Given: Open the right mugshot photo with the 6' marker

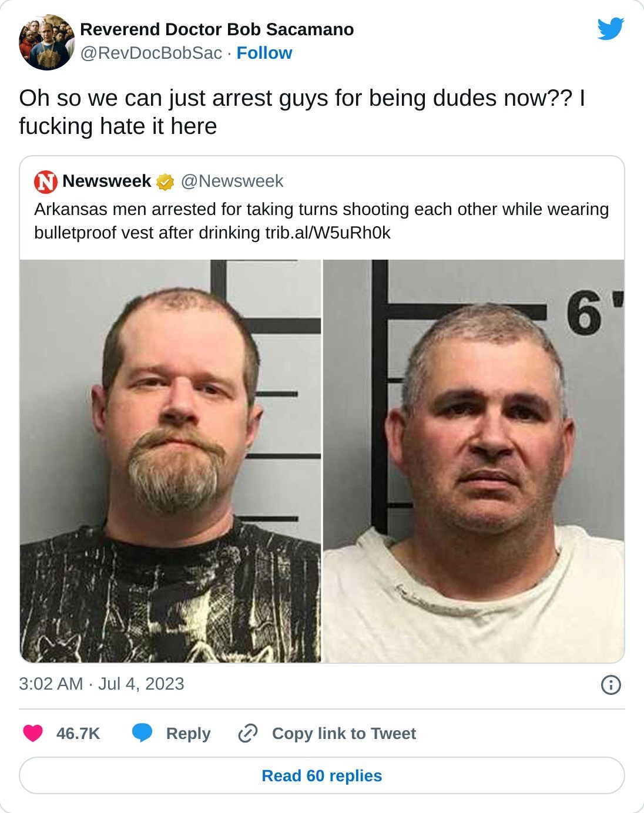Looking at the screenshot, I should (x=474, y=461).
